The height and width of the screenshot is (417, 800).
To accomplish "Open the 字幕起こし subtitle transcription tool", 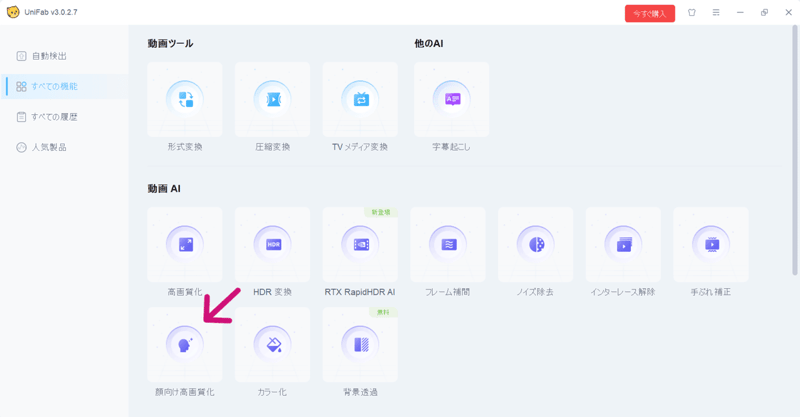I will [452, 100].
